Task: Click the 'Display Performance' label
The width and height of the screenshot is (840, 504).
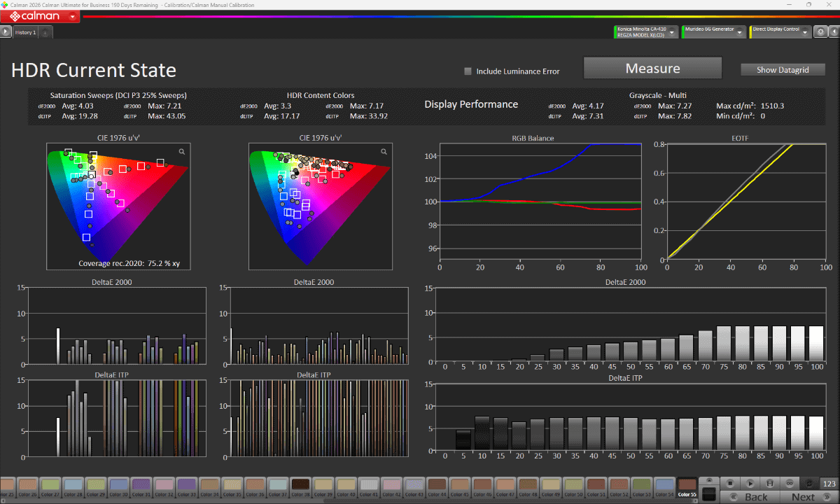Action: (471, 104)
